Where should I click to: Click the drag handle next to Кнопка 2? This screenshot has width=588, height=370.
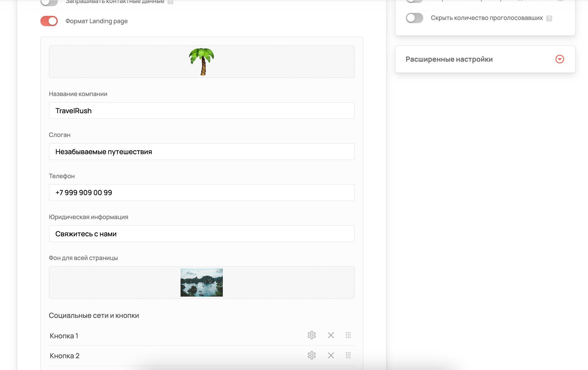point(348,356)
